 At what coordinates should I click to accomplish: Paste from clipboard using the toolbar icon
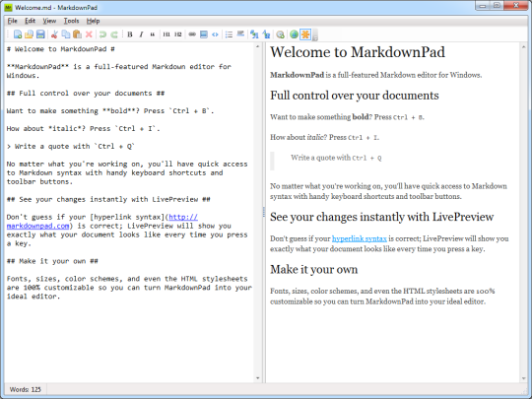(x=78, y=34)
